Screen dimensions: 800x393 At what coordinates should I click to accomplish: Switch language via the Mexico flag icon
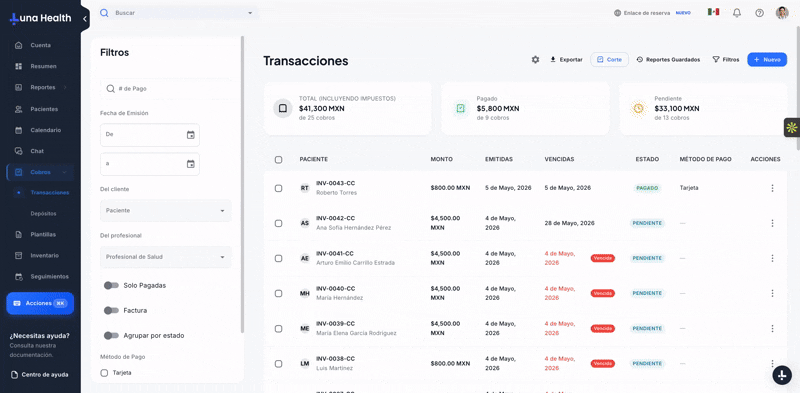pyautogui.click(x=713, y=12)
